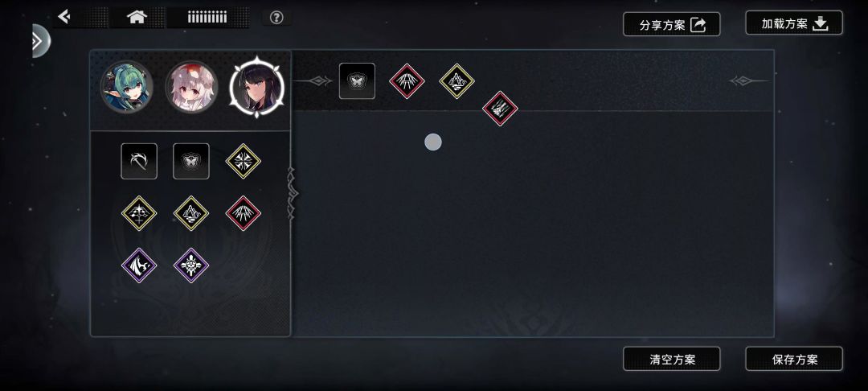Select butterfly skill on the timeline

[x=357, y=81]
